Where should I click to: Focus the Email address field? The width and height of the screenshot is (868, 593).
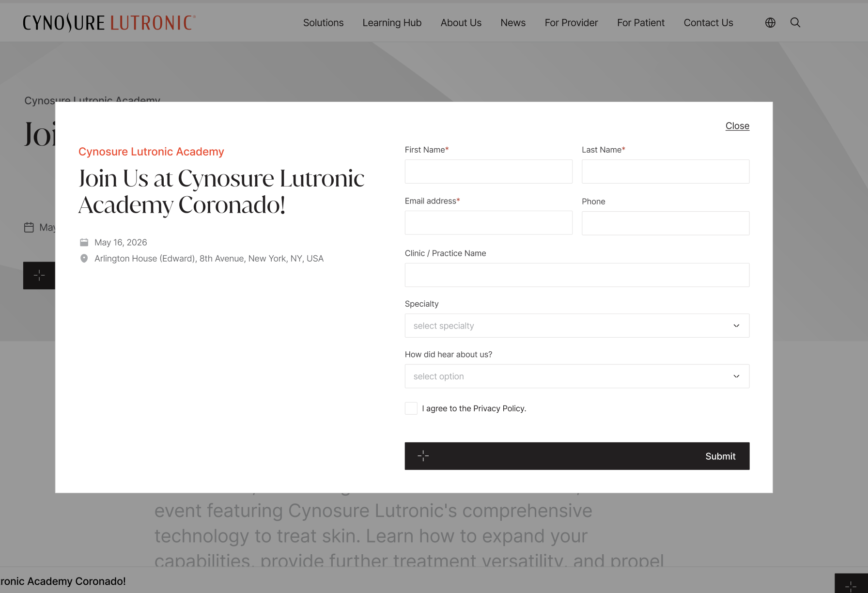tap(489, 223)
